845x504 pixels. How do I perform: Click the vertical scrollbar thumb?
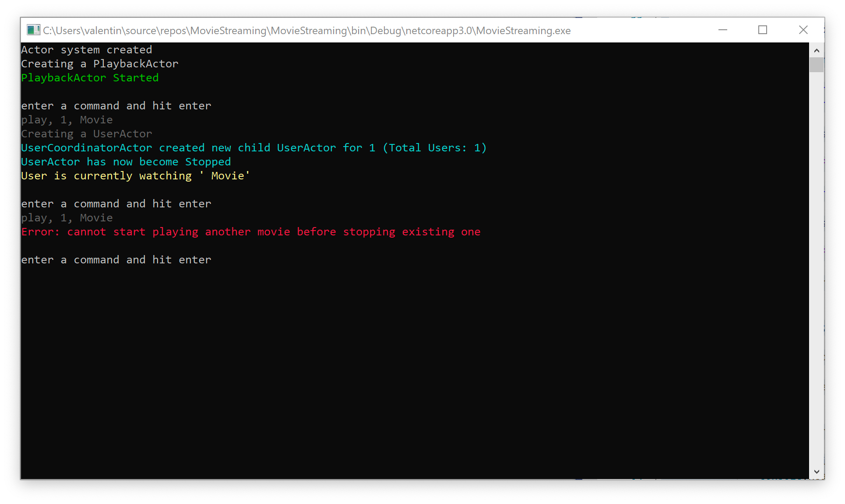817,65
